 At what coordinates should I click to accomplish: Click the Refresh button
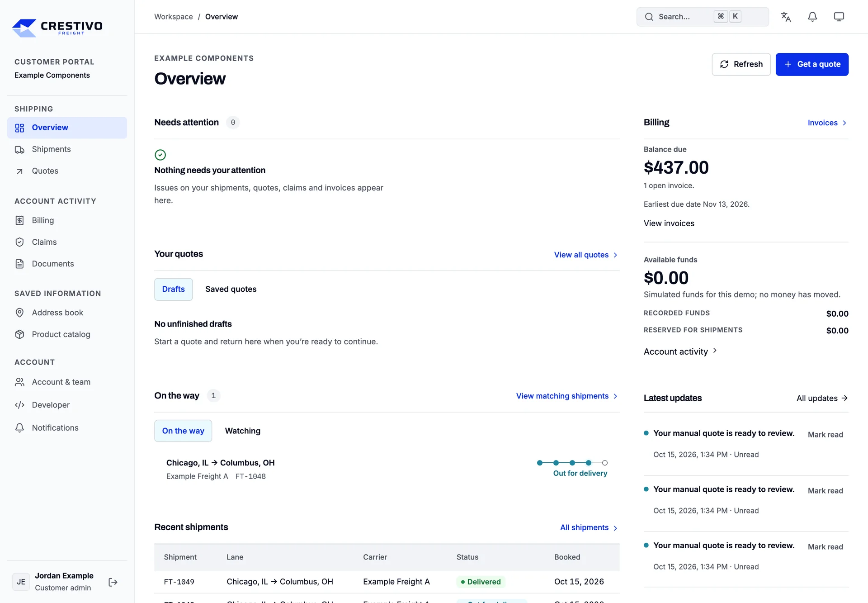(x=741, y=64)
